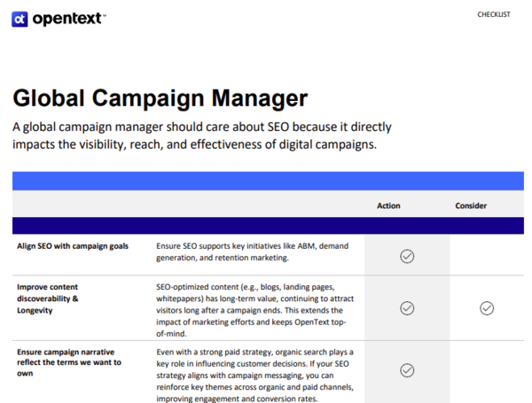This screenshot has width=532, height=403.
Task: Click empty Consider cell in Align SEO row
Action: [x=486, y=256]
